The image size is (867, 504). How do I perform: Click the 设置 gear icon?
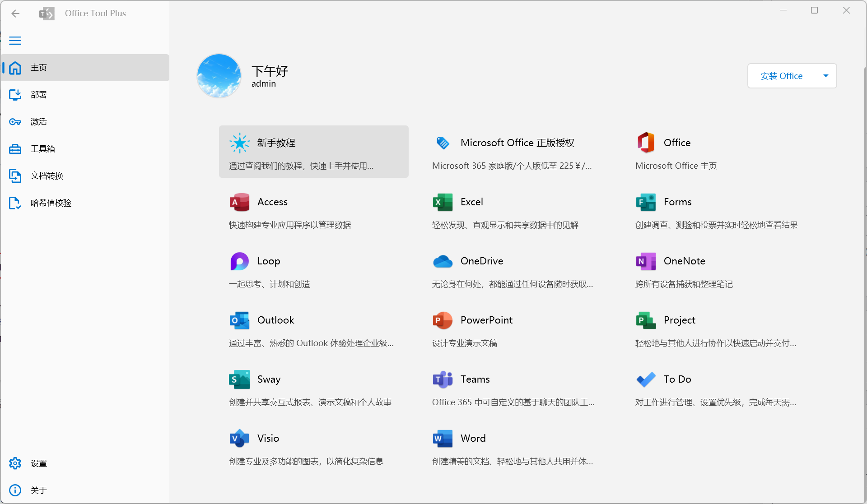pos(15,463)
